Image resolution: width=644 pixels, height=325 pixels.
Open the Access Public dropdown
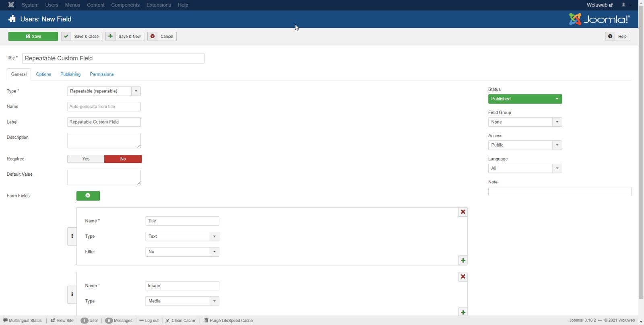click(x=525, y=145)
